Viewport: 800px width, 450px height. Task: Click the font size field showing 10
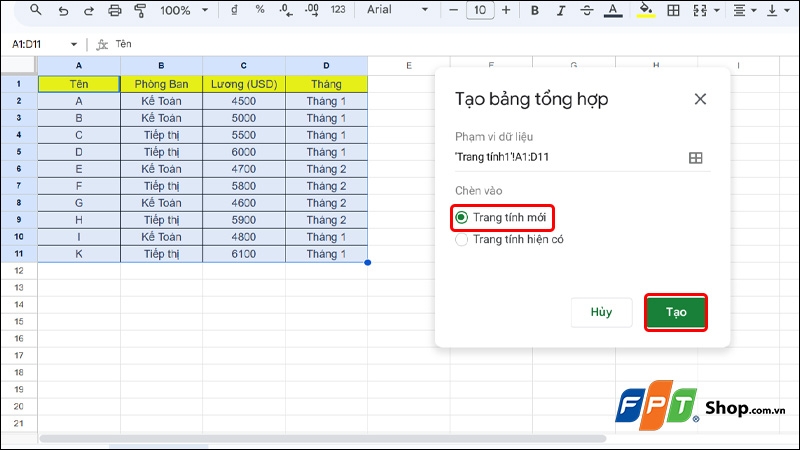480,10
